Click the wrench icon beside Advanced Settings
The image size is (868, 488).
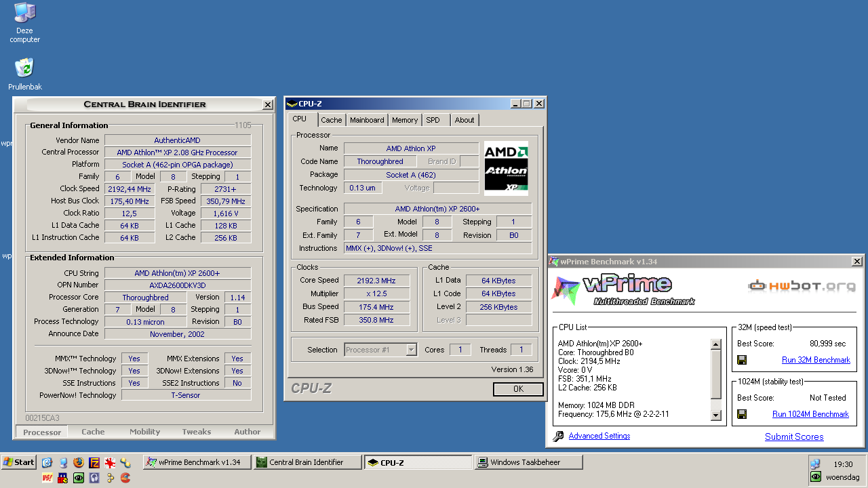(x=558, y=436)
